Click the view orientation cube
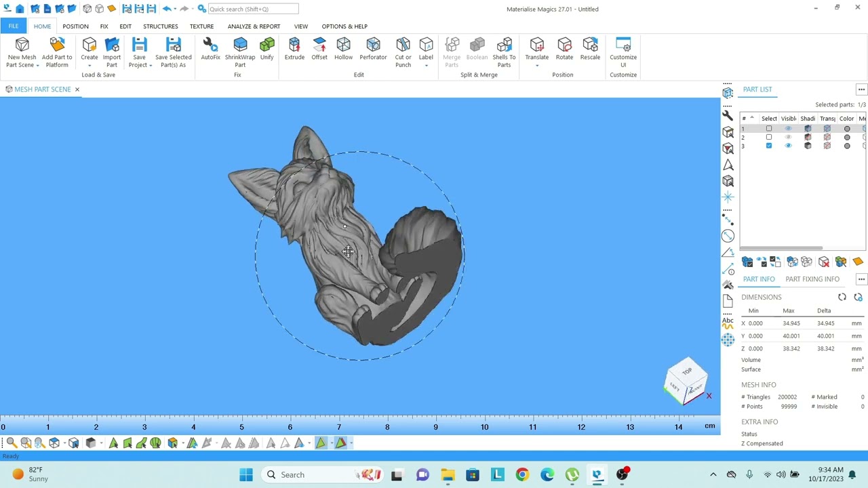The image size is (868, 488). [686, 382]
